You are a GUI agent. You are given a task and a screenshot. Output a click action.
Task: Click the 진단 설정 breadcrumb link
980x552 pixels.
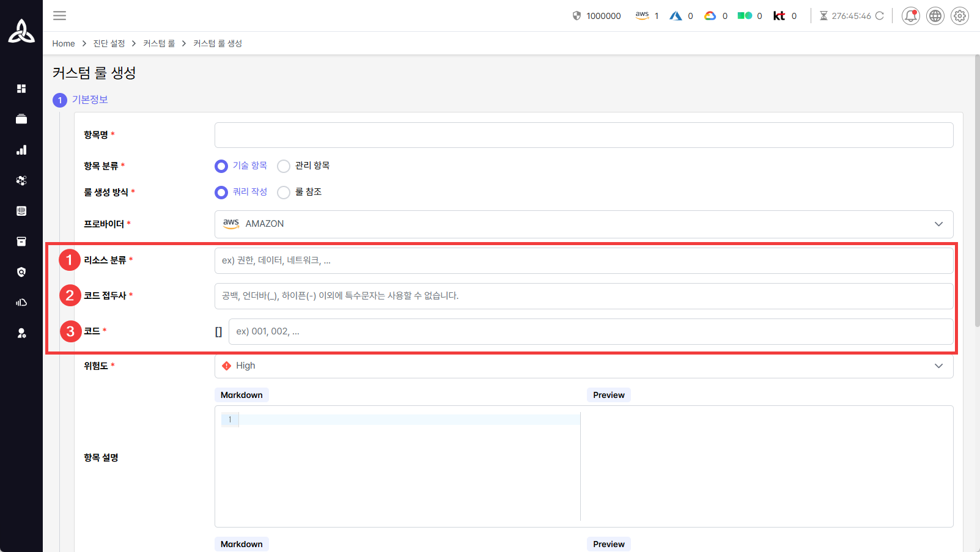click(x=109, y=43)
